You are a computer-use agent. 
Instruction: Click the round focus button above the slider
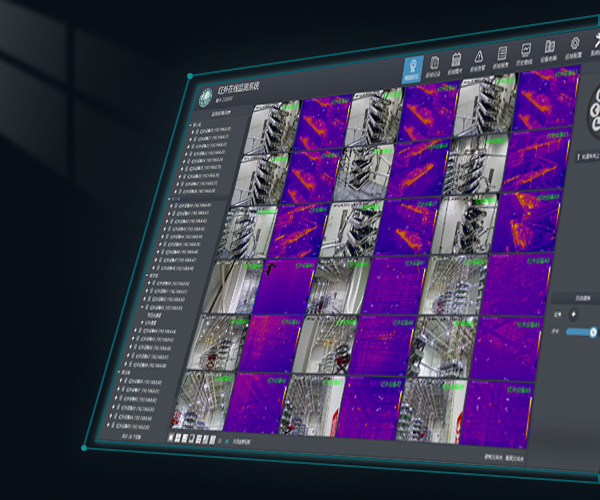573,314
